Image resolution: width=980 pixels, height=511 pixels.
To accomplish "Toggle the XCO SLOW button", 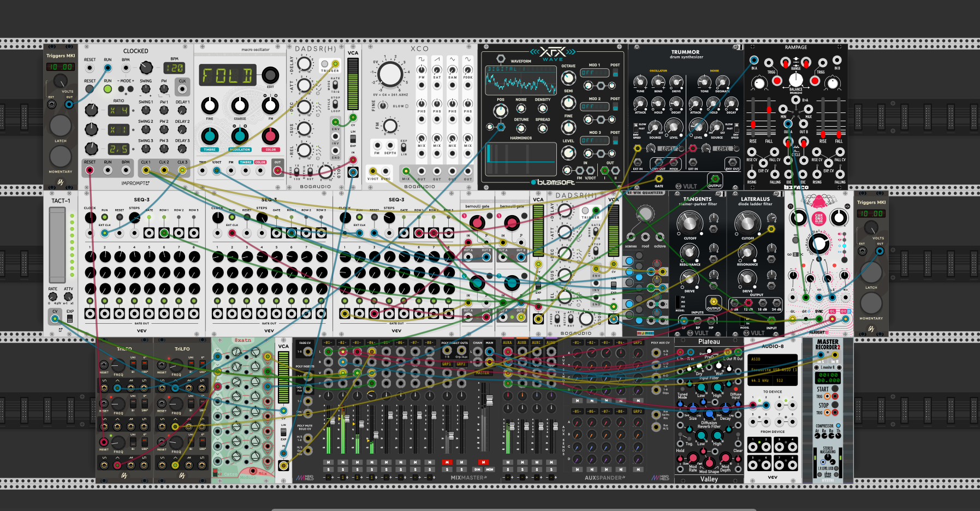I will click(x=407, y=106).
